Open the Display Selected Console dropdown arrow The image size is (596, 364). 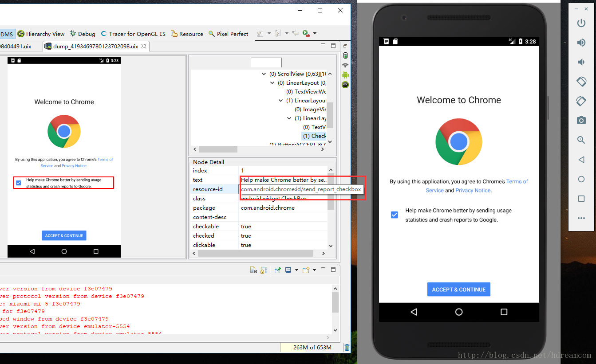tap(296, 270)
